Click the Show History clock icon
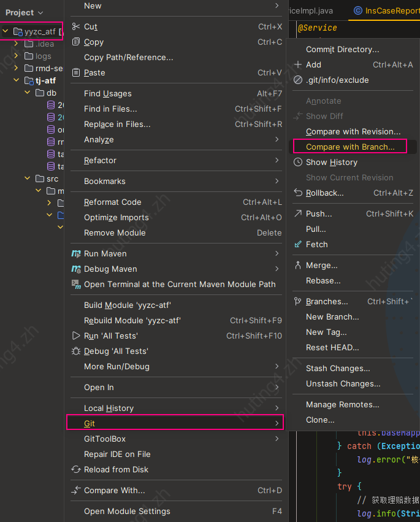Image resolution: width=420 pixels, height=522 pixels. 298,162
